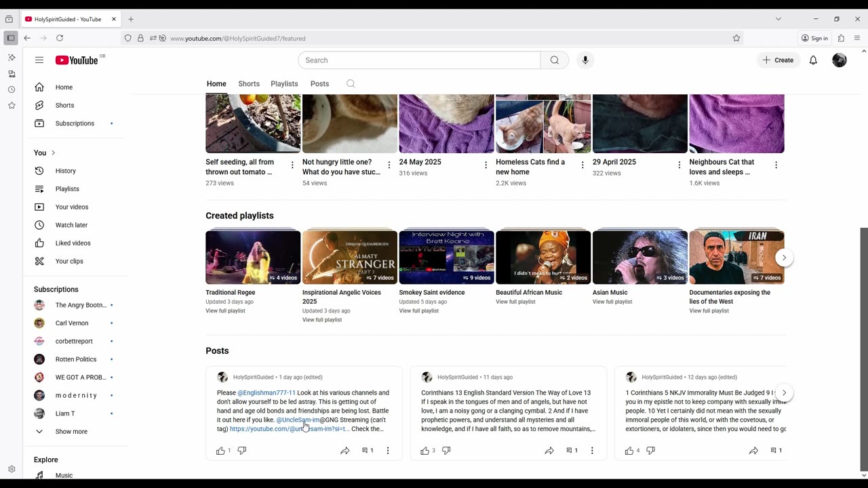
Task: Open a new browser tab
Action: [x=131, y=19]
